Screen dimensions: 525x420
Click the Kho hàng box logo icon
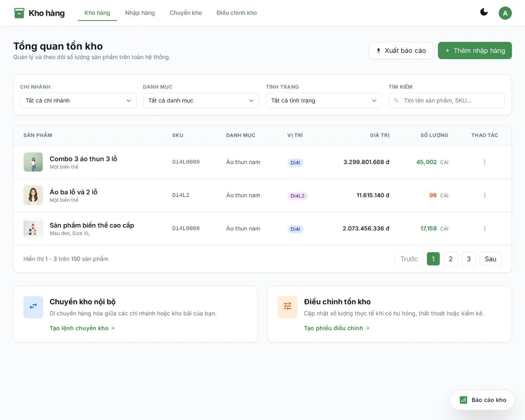click(x=19, y=13)
